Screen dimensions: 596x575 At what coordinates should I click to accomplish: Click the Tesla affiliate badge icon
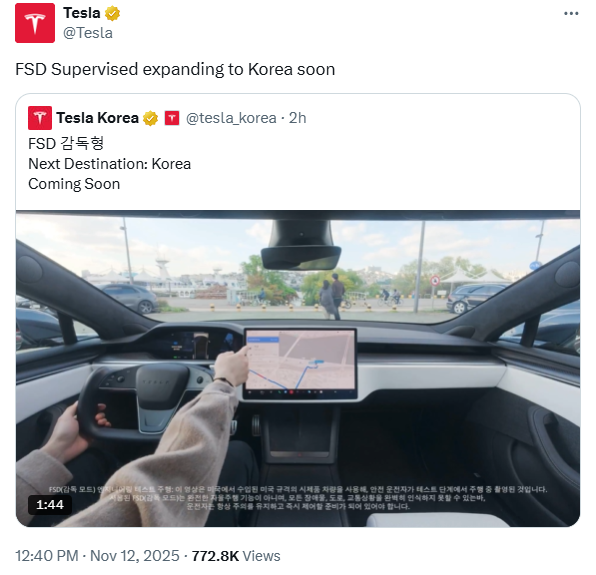coord(172,118)
